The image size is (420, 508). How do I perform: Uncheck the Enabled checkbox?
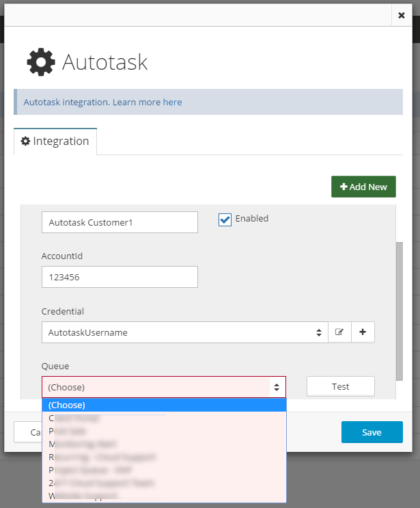click(225, 219)
